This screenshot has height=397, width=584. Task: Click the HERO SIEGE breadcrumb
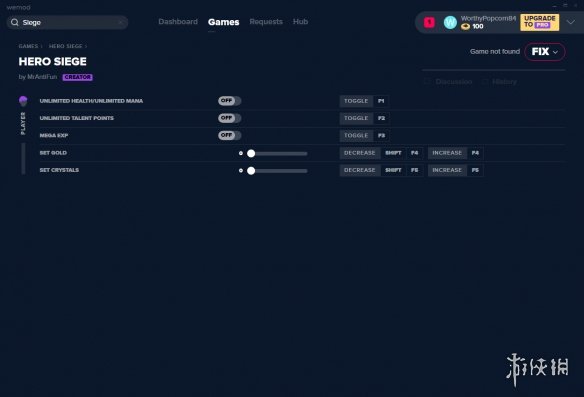click(66, 46)
